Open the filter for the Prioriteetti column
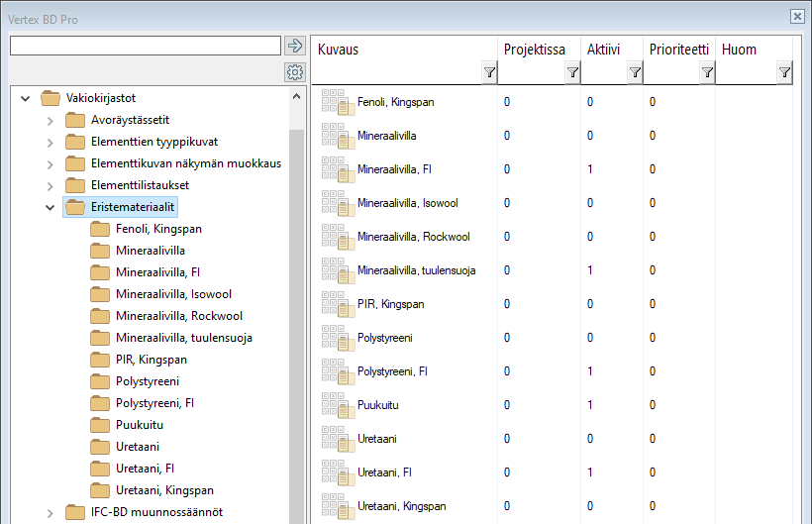812x524 pixels. tap(707, 72)
